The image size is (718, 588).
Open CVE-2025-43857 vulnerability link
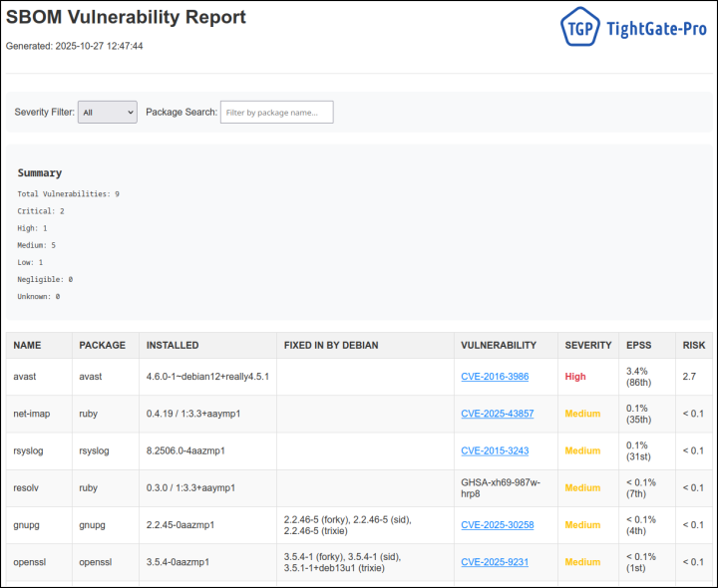coord(497,414)
